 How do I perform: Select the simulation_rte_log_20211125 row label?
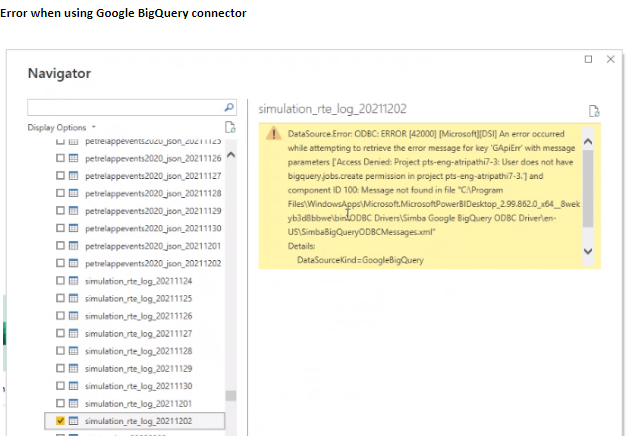[139, 299]
